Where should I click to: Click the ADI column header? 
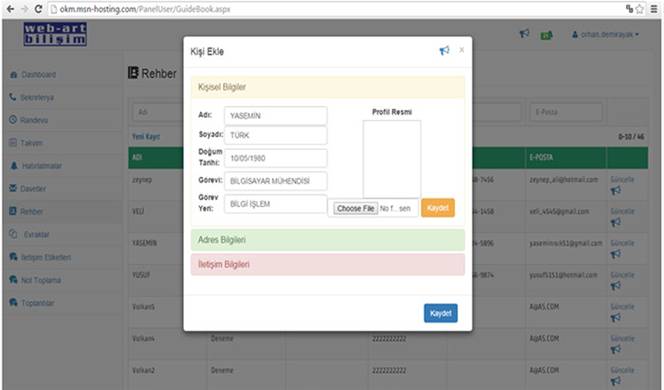[137, 158]
